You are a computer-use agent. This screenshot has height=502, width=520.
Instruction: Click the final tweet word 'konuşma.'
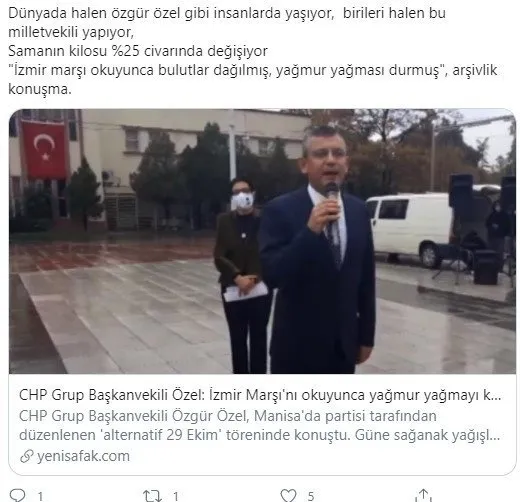(x=40, y=89)
